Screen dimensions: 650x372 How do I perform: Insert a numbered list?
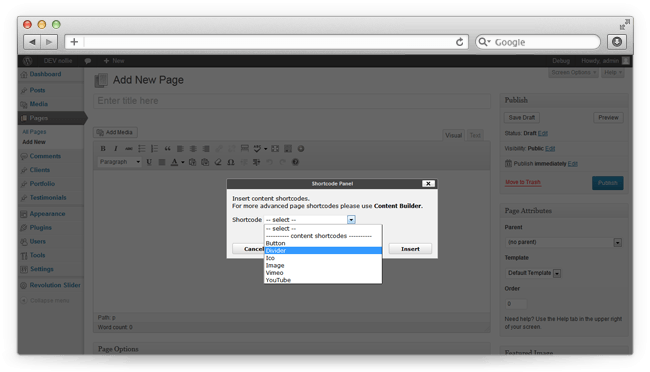click(154, 148)
